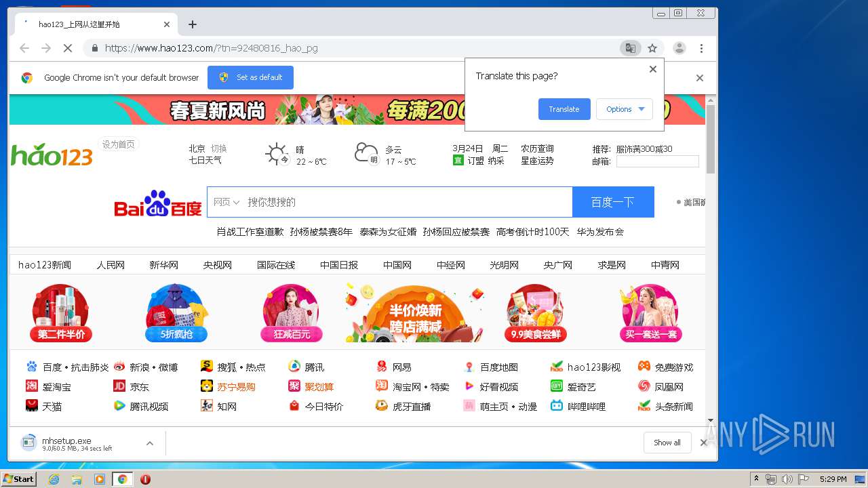
Task: Close the translate popup
Action: click(x=653, y=69)
